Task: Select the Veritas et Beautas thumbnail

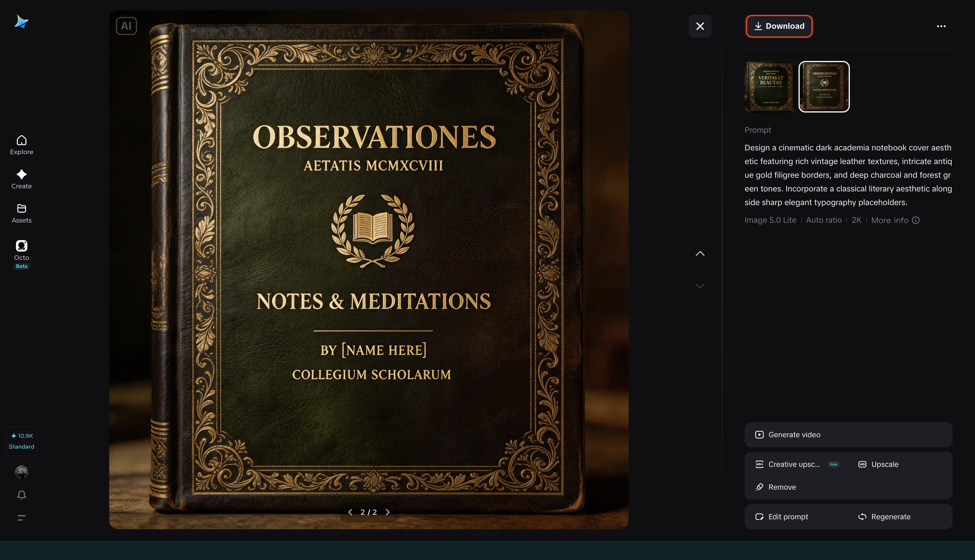Action: click(769, 87)
